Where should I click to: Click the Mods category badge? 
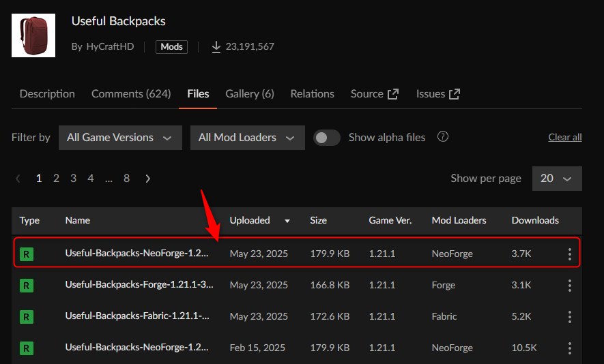click(x=171, y=46)
